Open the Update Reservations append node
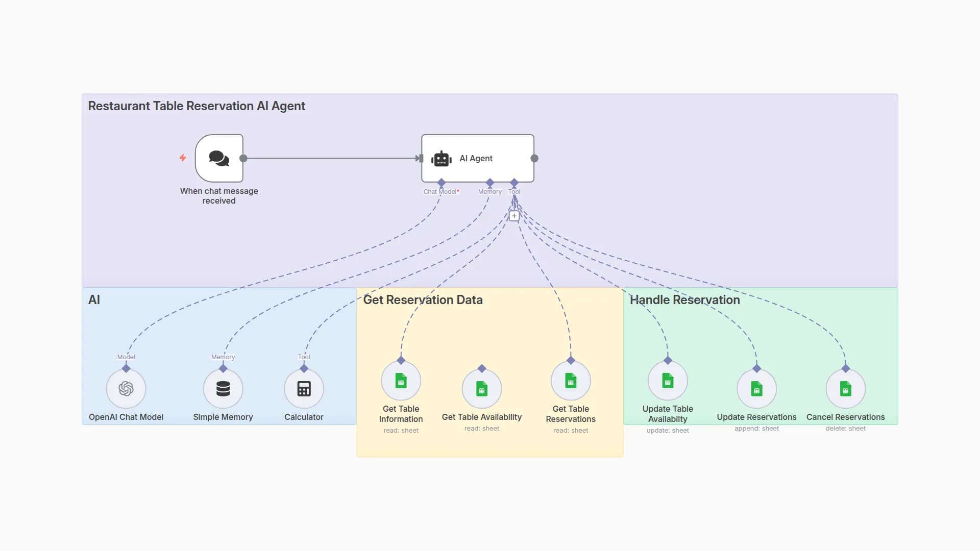Image resolution: width=980 pixels, height=551 pixels. click(x=756, y=389)
